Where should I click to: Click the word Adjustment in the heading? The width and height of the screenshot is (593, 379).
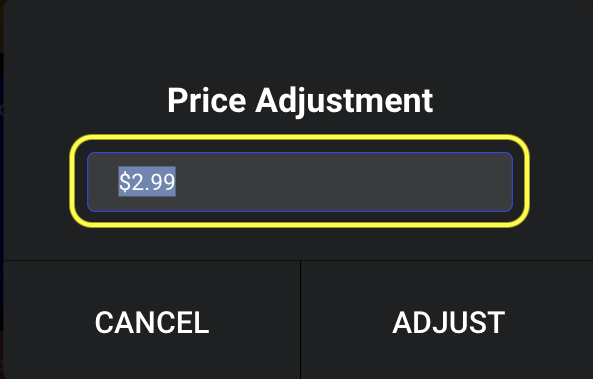[344, 101]
